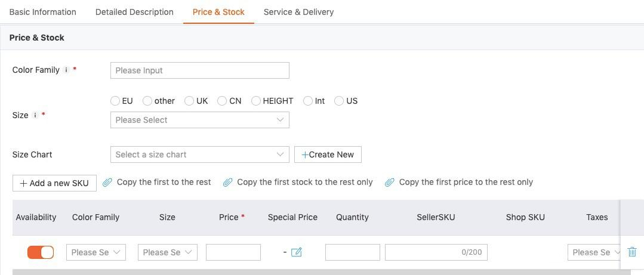The width and height of the screenshot is (644, 275).
Task: Click the Create New size chart button
Action: tap(328, 155)
